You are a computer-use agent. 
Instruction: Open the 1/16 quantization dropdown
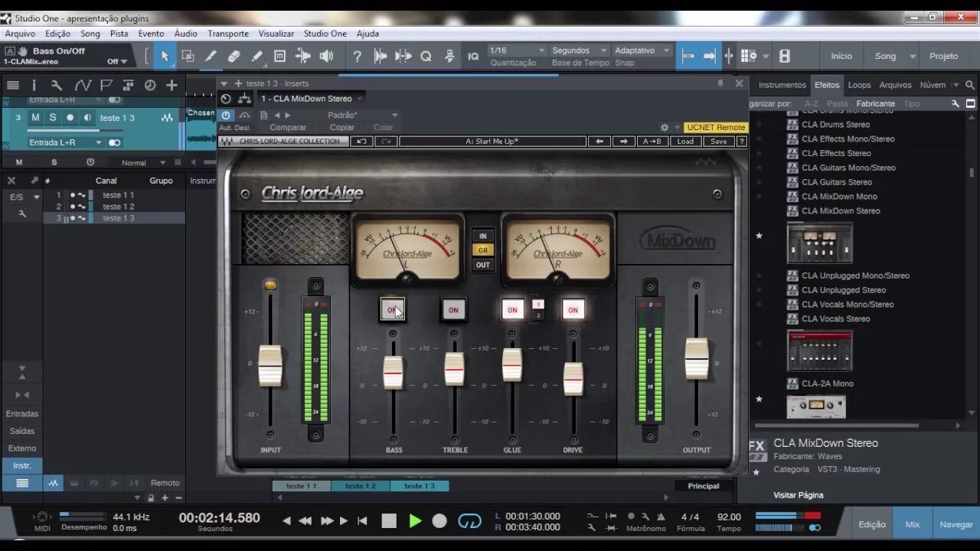coord(518,51)
